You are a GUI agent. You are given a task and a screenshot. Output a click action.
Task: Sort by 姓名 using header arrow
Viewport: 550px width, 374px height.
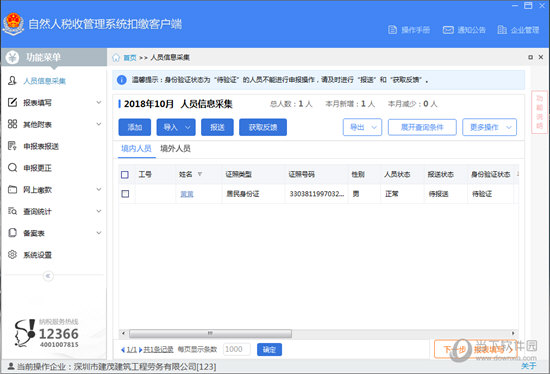[x=200, y=174]
